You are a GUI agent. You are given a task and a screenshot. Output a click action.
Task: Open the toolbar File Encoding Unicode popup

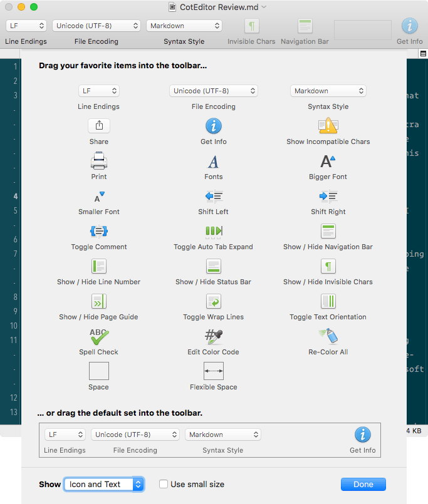[97, 26]
